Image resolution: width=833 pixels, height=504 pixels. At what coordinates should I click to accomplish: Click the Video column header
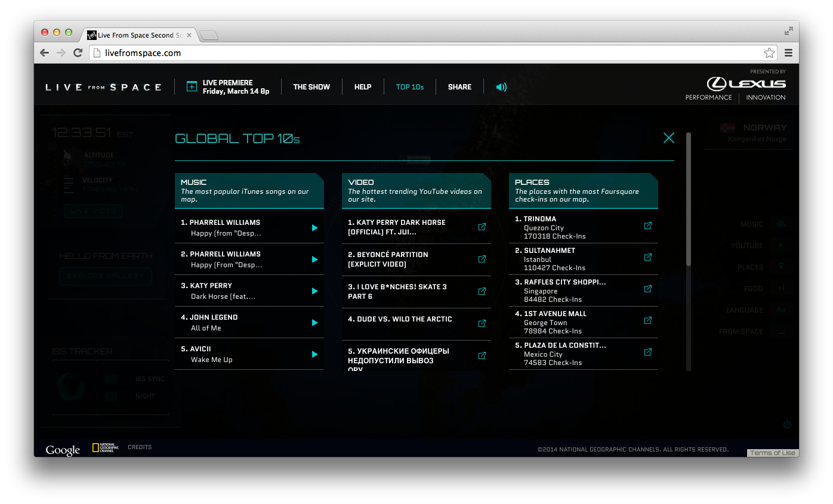[x=416, y=191]
